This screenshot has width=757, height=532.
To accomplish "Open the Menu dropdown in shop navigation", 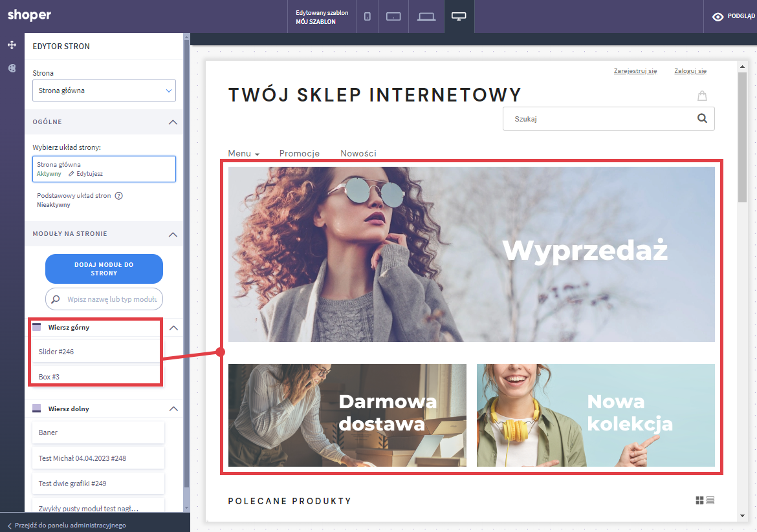I will point(243,154).
